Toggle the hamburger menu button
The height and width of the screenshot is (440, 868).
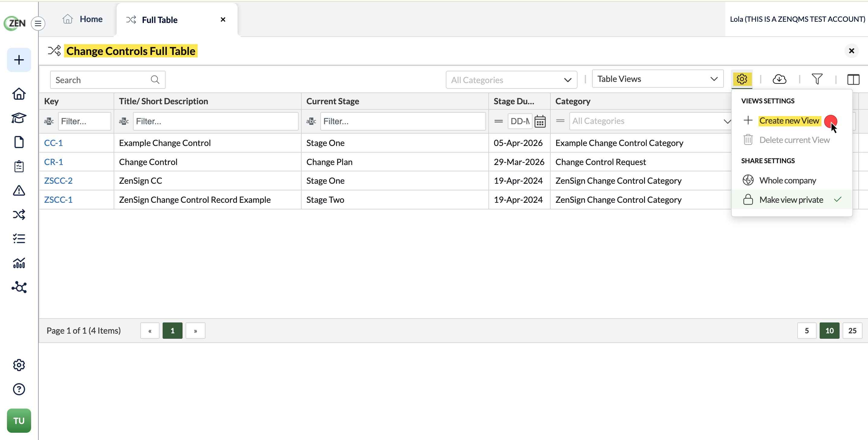pyautogui.click(x=38, y=24)
